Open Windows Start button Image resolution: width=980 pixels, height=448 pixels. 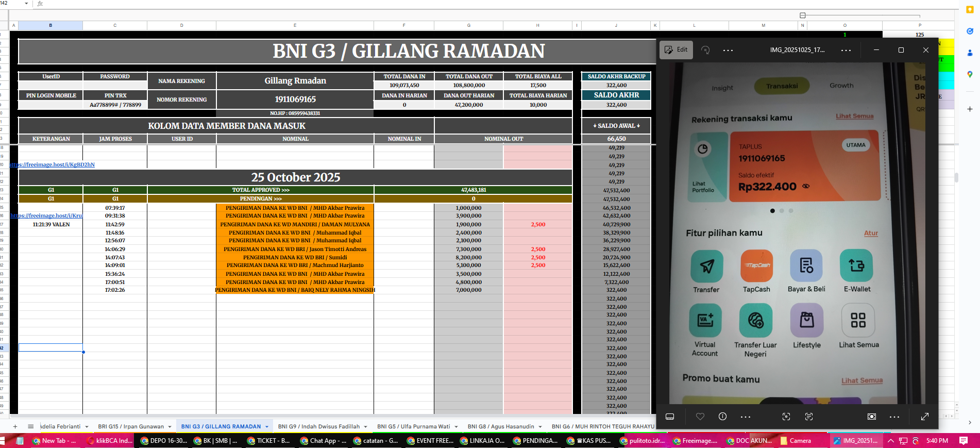tap(2, 441)
